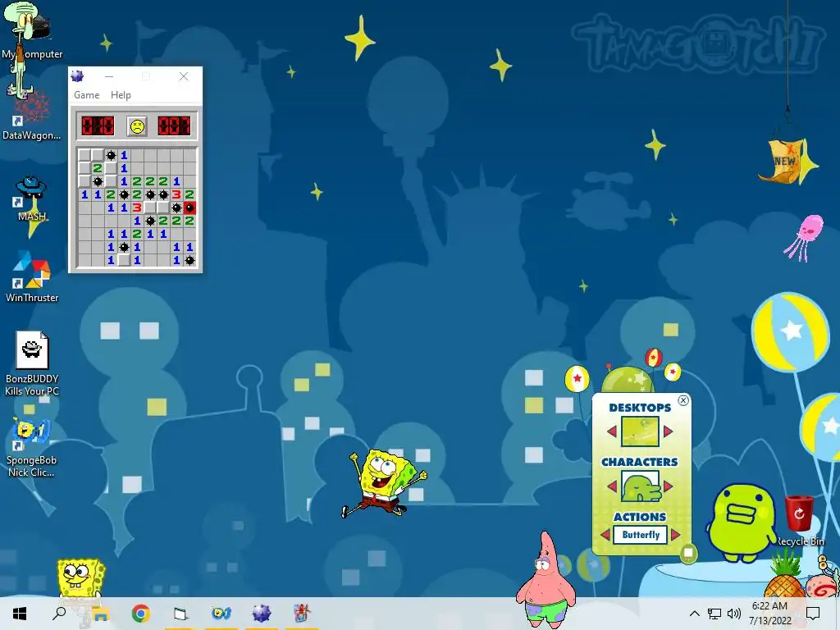Click the Characters preview thumbnail
Viewport: 840px width, 630px height.
click(x=640, y=486)
